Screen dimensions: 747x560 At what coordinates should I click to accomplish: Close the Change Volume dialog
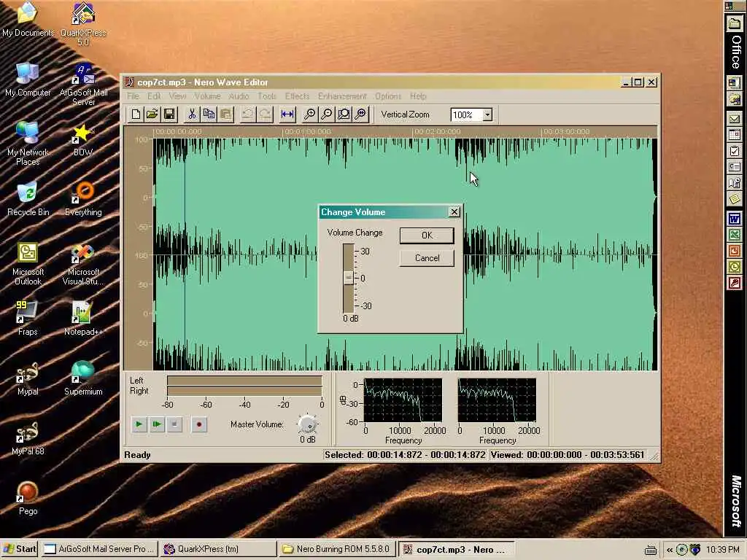(x=454, y=212)
